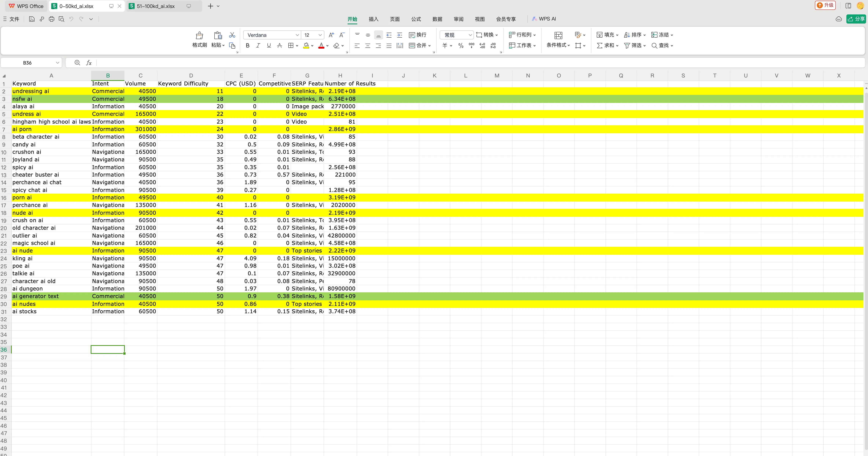Image resolution: width=868 pixels, height=456 pixels.
Task: Click the Format Painter (格式刷) icon
Action: pos(200,35)
